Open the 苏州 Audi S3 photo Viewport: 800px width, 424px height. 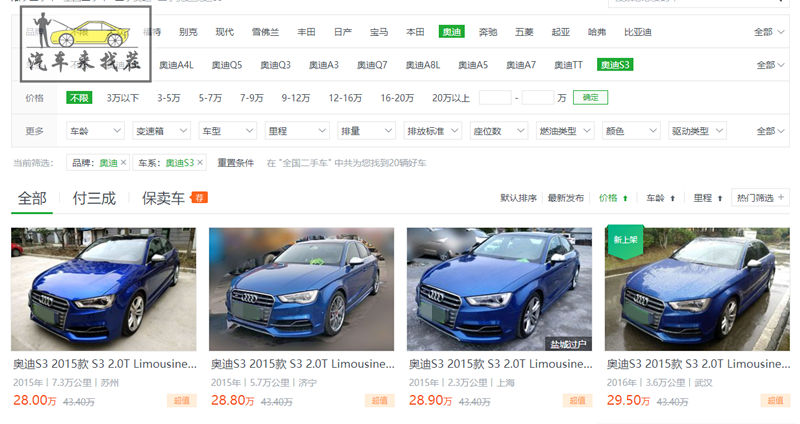[x=104, y=289]
